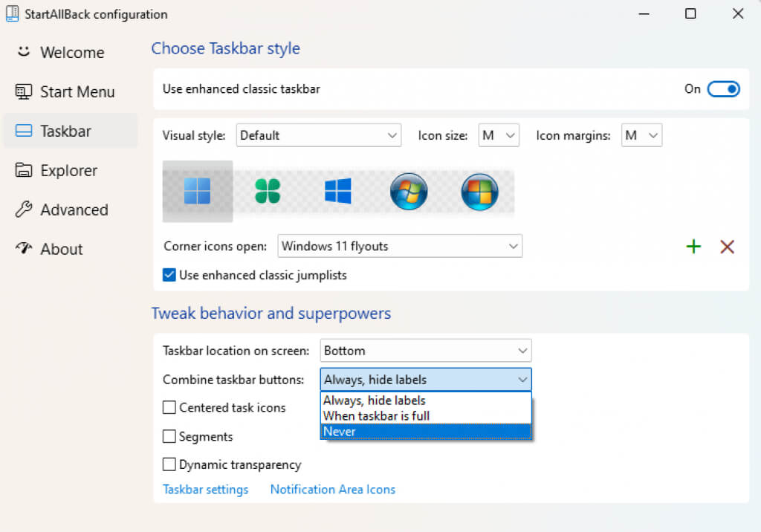Open Corner icons open dropdown
Viewport: 761px width, 532px height.
[400, 246]
